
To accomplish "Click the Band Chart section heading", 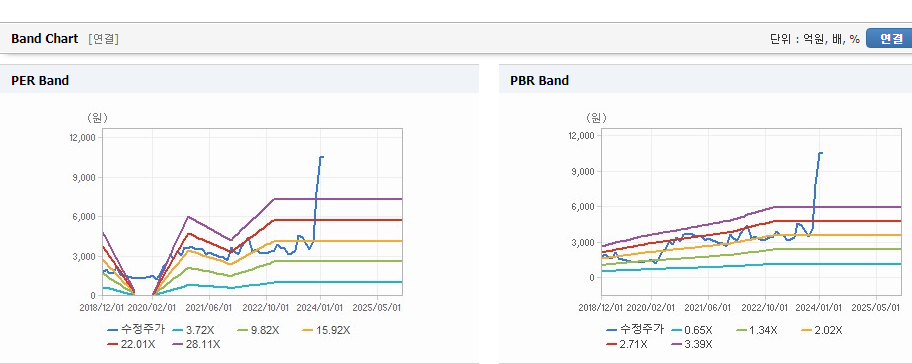I will click(44, 39).
